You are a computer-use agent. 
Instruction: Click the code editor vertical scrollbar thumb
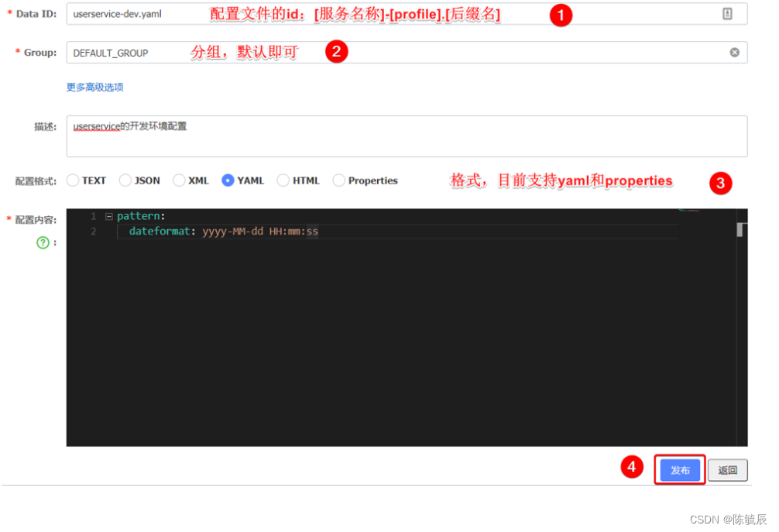pos(740,229)
